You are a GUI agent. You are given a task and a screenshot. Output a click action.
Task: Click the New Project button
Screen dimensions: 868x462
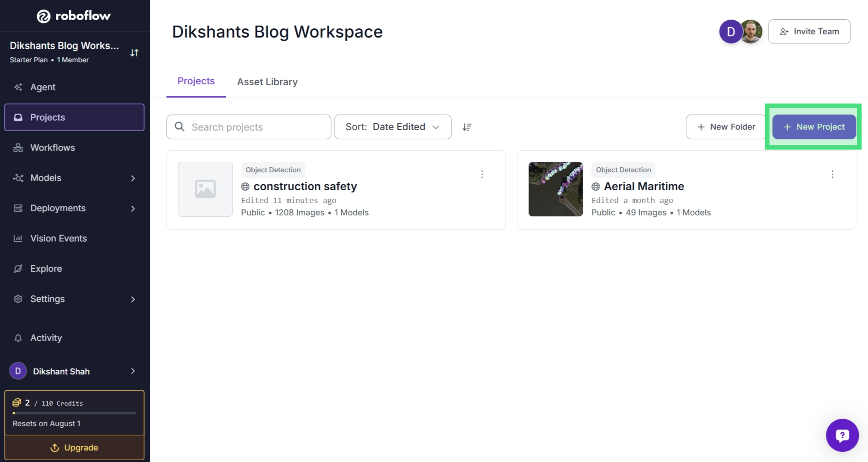tap(814, 127)
